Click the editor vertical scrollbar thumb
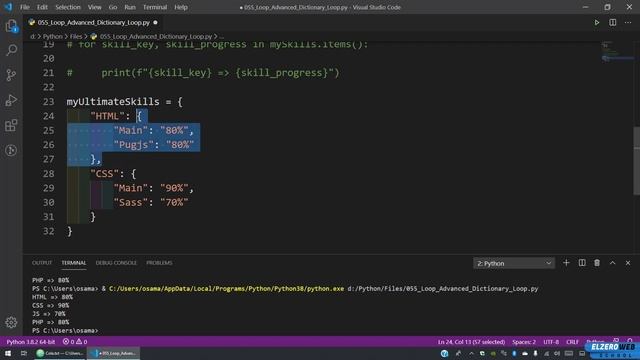Screen dimensions: 640x360 (x=636, y=161)
